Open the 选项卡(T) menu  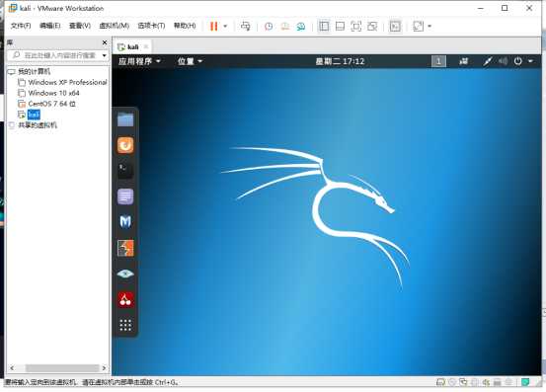pyautogui.click(x=151, y=26)
